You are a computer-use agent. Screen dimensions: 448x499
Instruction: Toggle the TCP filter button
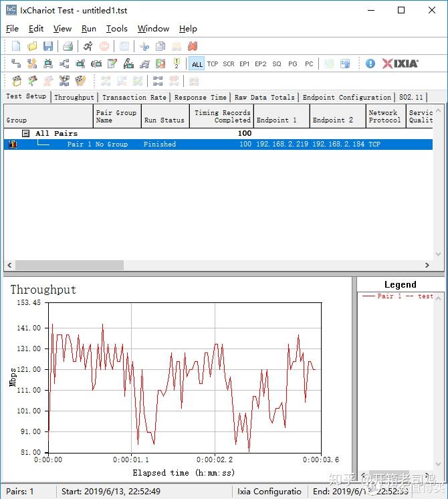[213, 64]
